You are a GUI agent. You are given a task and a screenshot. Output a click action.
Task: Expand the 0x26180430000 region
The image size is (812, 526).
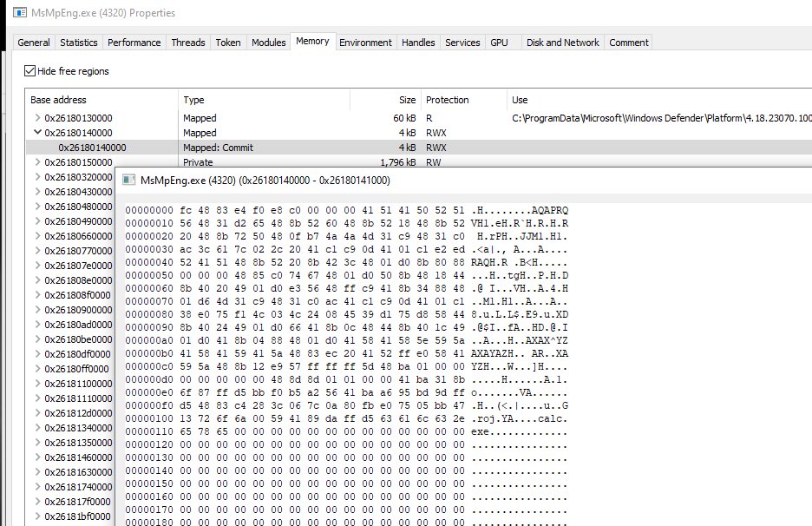pyautogui.click(x=37, y=191)
